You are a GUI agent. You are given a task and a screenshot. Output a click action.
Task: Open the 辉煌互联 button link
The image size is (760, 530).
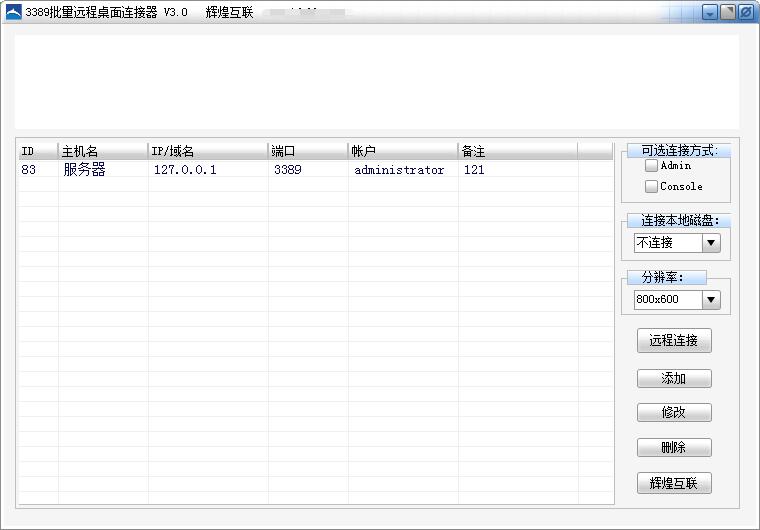674,483
